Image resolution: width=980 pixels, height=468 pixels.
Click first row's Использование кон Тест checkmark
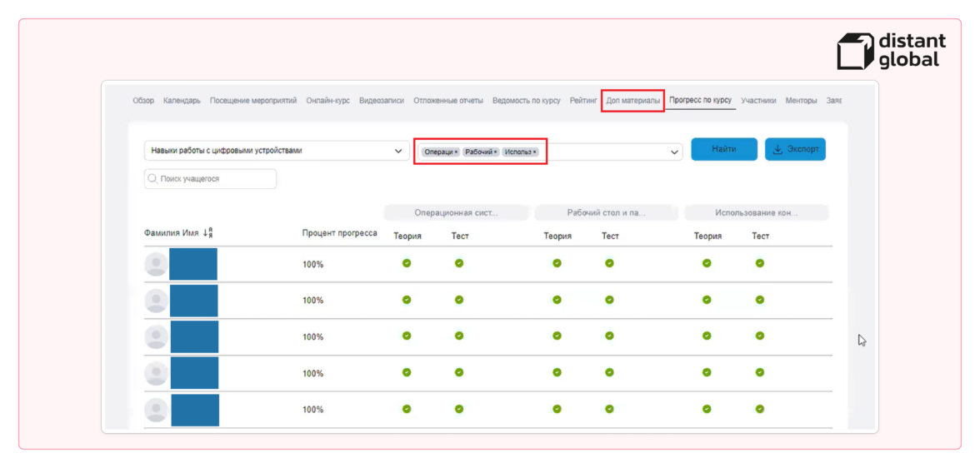point(759,263)
